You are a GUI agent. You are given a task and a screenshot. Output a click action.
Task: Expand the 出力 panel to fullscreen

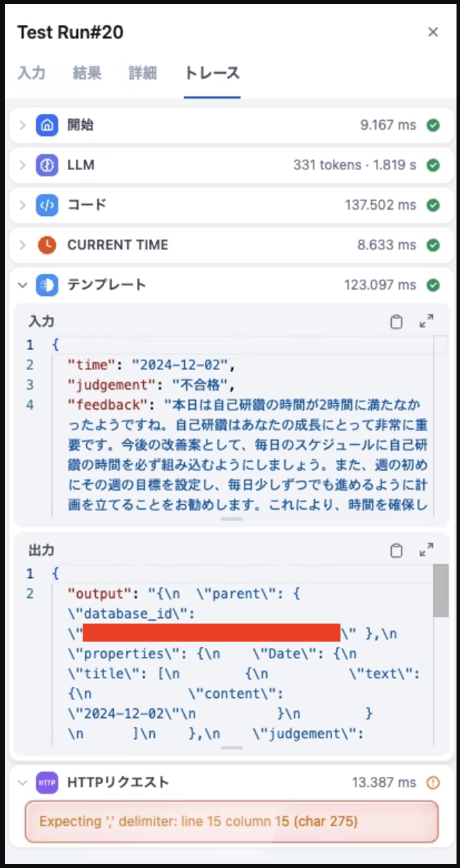coord(427,551)
